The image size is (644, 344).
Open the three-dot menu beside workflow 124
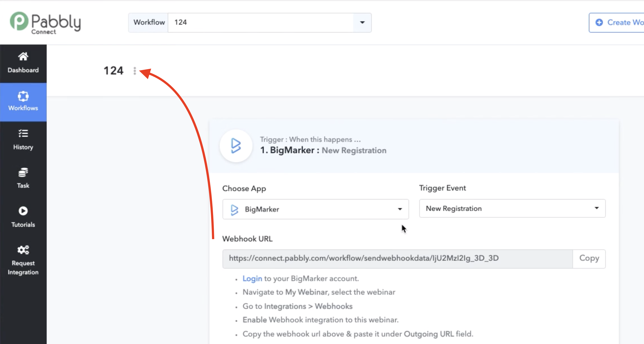pyautogui.click(x=135, y=71)
